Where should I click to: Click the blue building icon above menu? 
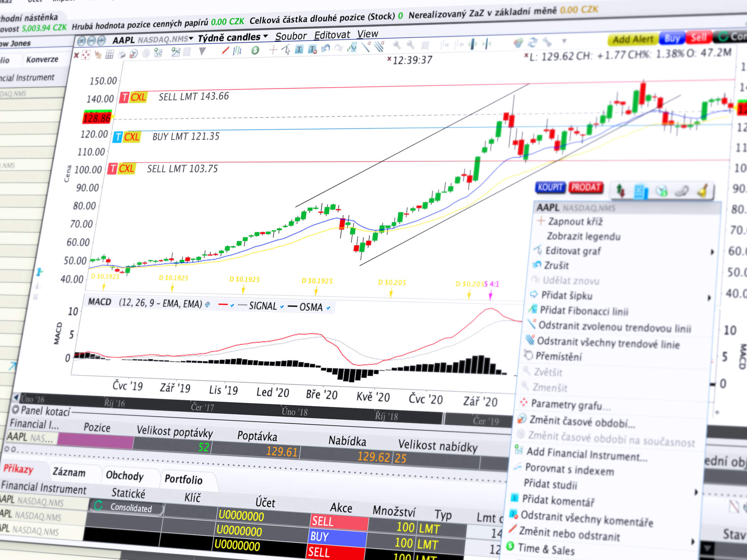pos(641,192)
